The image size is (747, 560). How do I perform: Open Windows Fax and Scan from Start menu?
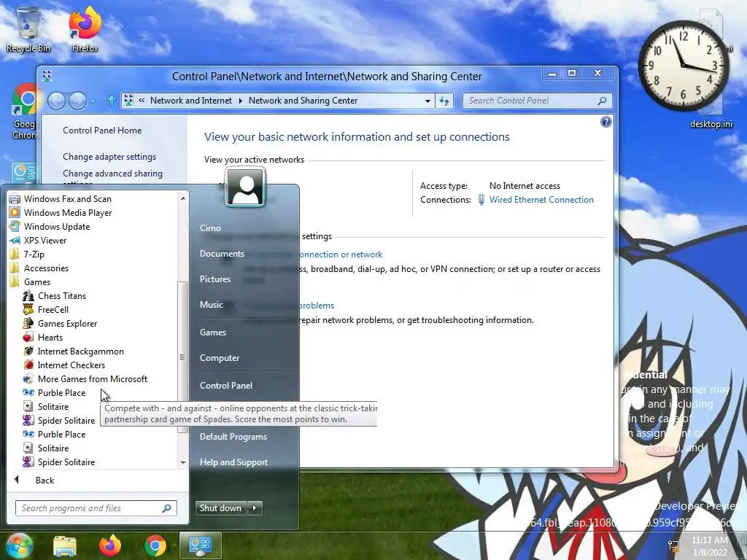(x=67, y=199)
